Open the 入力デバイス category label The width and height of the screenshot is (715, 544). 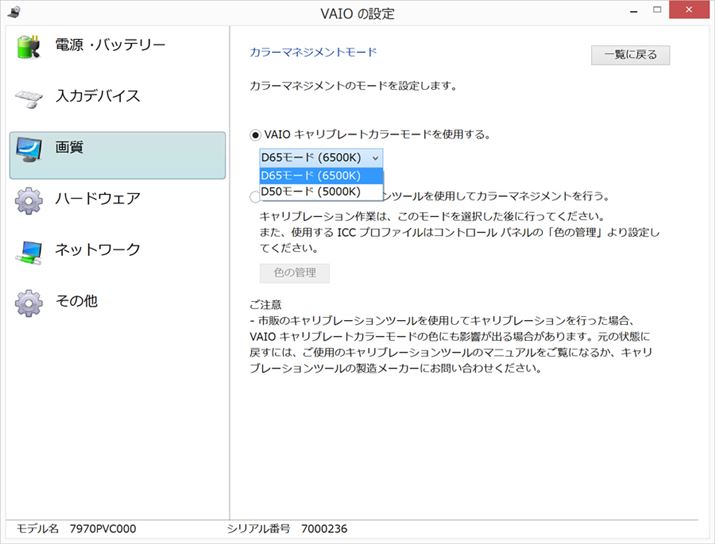(x=97, y=97)
